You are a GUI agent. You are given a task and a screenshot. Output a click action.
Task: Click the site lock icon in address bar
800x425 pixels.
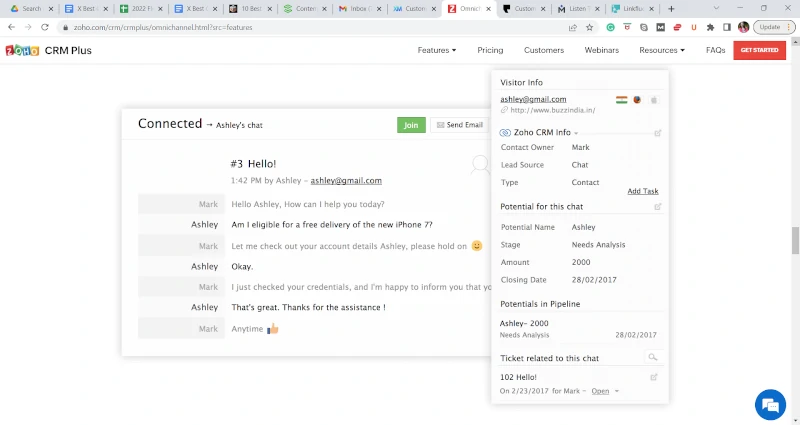[x=65, y=28]
